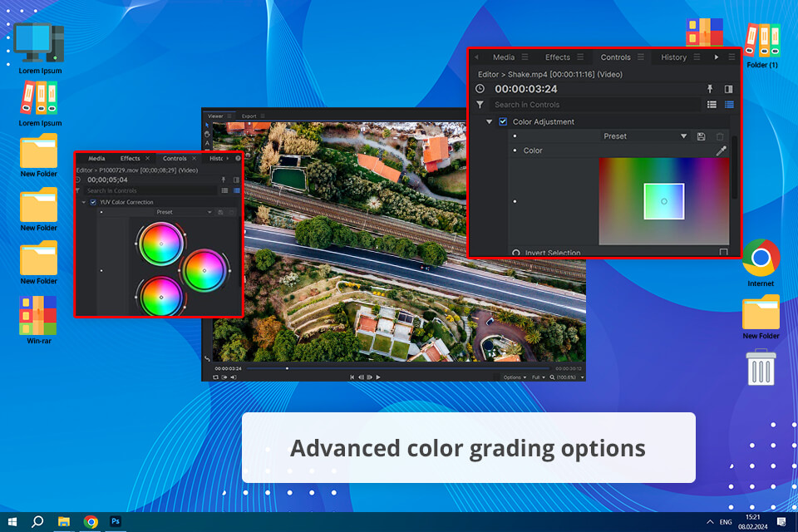Toggle loop playback icon in Viewer
Image resolution: width=798 pixels, height=532 pixels.
click(x=216, y=377)
